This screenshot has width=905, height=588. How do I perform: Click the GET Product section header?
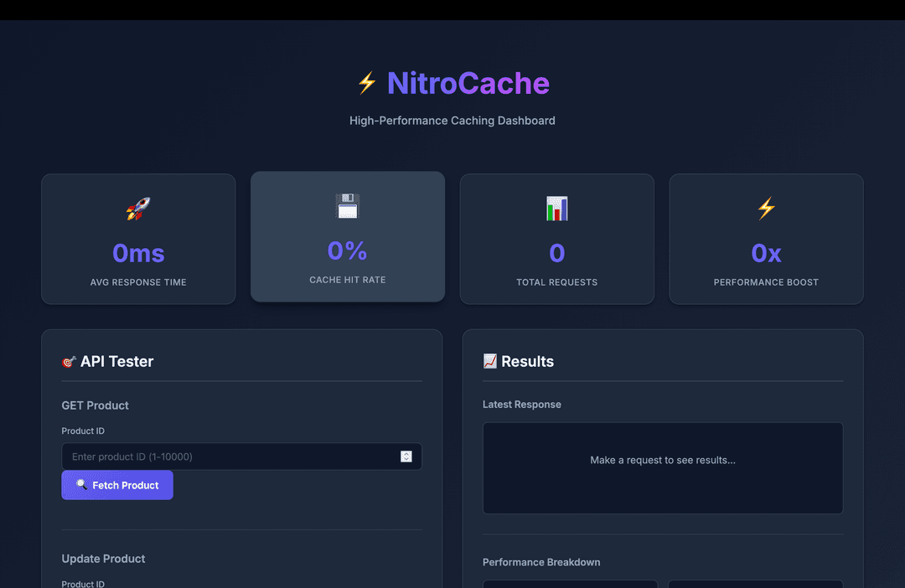(x=95, y=405)
